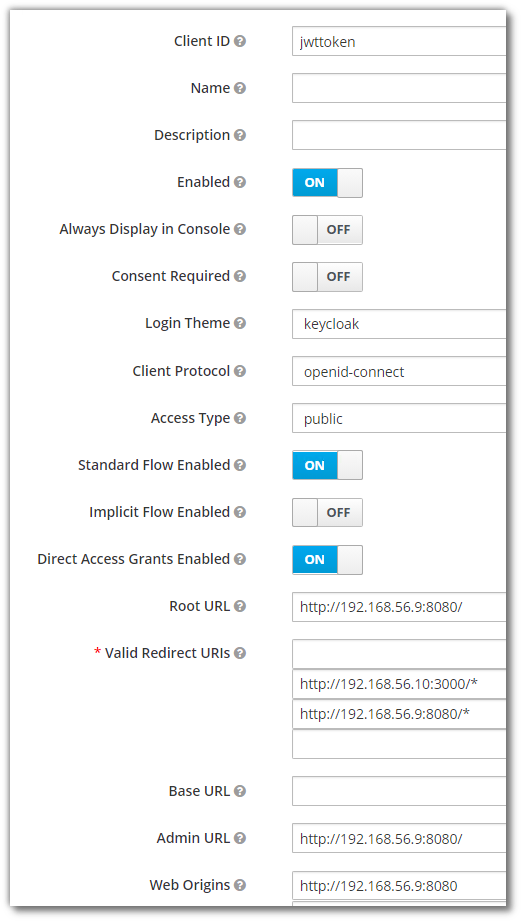This screenshot has height=922, width=522.
Task: Enable the Consent Required switch
Action: [327, 277]
